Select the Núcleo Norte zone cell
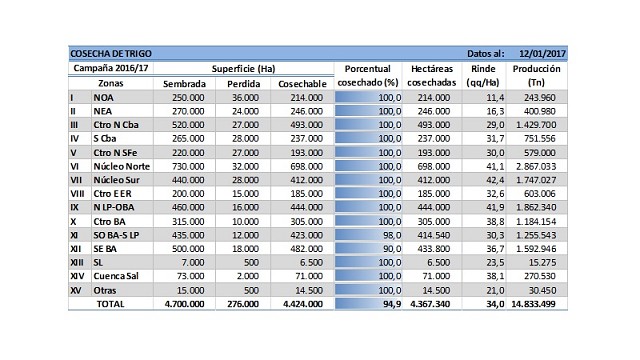Viewport: 640px width, 360px height. point(122,167)
